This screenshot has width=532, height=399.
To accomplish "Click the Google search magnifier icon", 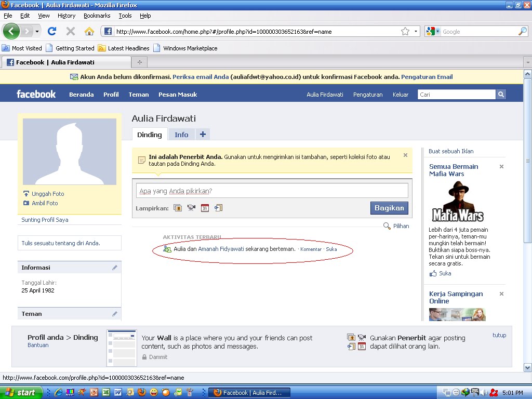I will pyautogui.click(x=523, y=31).
